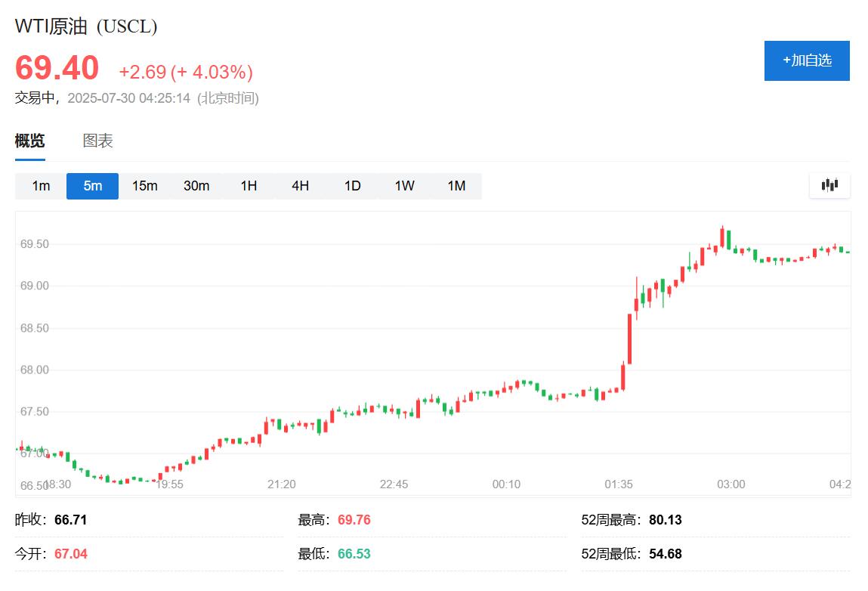Switch chart to 15m interval

(144, 186)
